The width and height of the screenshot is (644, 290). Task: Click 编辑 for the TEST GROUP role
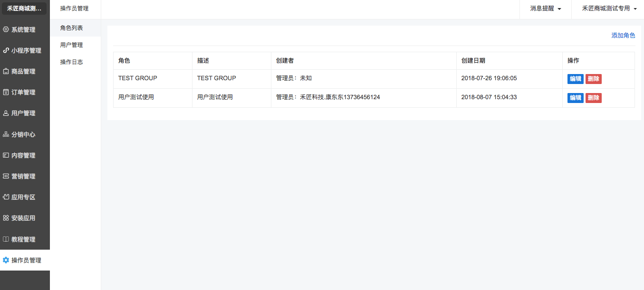point(575,79)
